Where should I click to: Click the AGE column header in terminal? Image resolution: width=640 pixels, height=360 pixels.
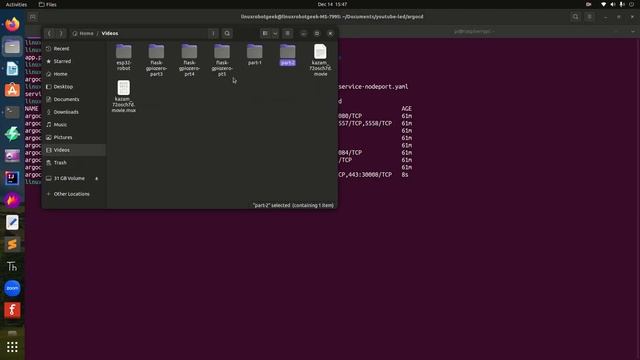click(x=407, y=109)
